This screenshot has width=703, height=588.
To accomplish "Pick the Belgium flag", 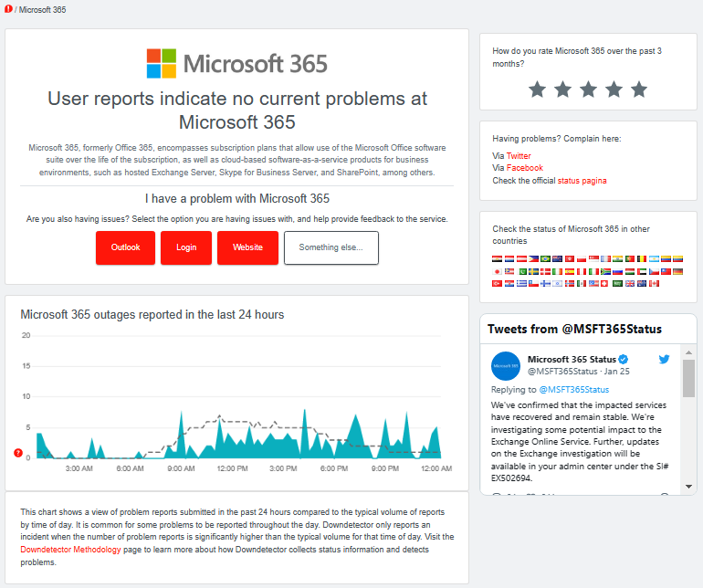I will pos(642,258).
